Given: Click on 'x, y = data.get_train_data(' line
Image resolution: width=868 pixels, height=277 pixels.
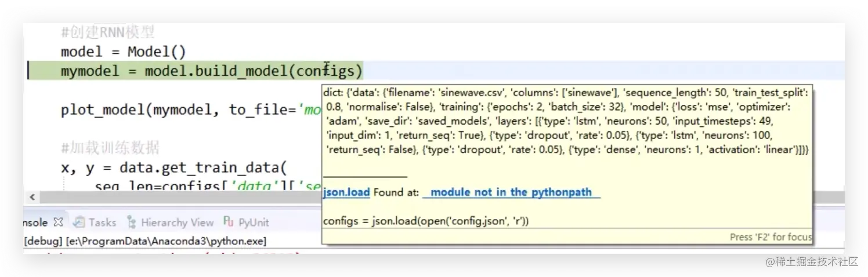Looking at the screenshot, I should (x=173, y=168).
